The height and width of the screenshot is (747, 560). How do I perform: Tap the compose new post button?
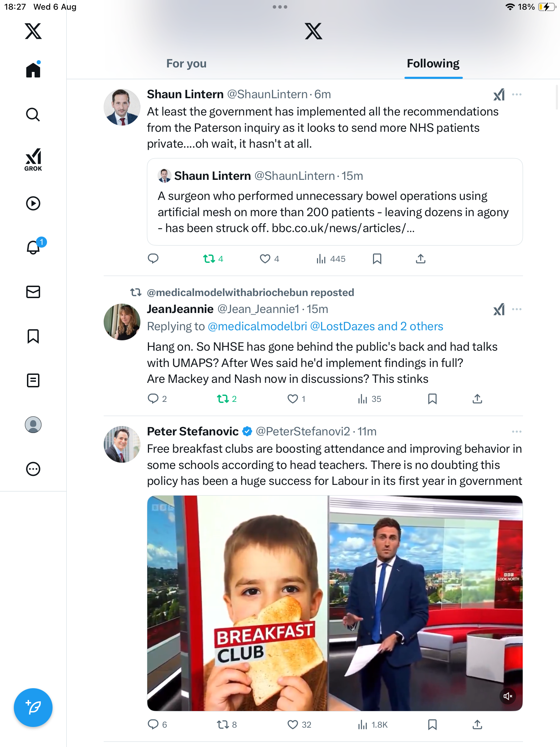click(x=33, y=708)
